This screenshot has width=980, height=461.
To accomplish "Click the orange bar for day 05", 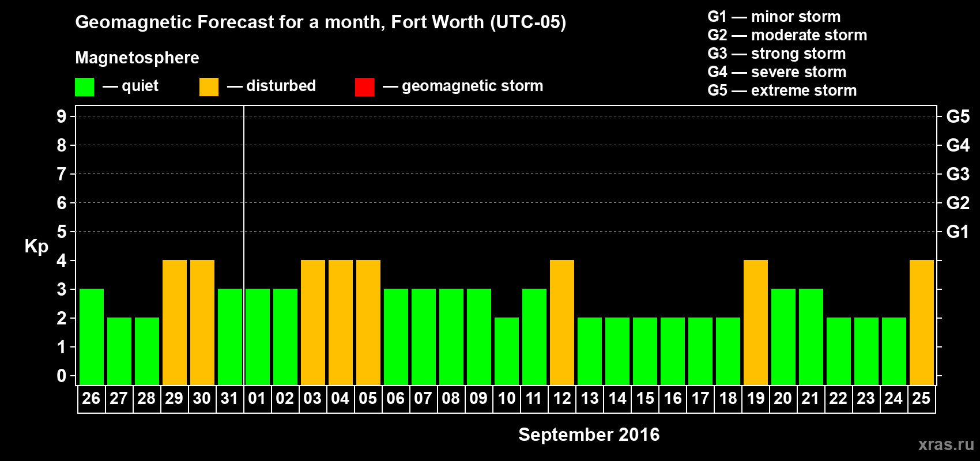I will pyautogui.click(x=368, y=322).
